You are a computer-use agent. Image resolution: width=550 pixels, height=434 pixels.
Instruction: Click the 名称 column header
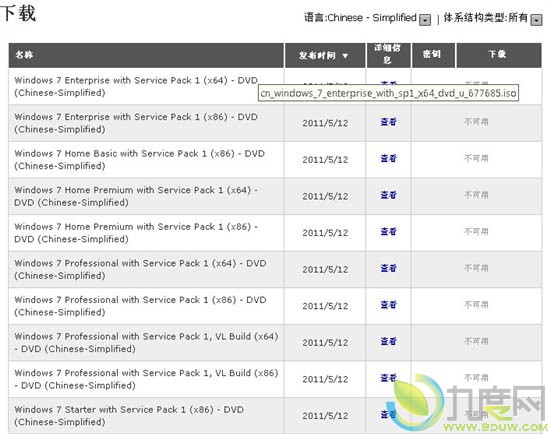click(x=146, y=55)
